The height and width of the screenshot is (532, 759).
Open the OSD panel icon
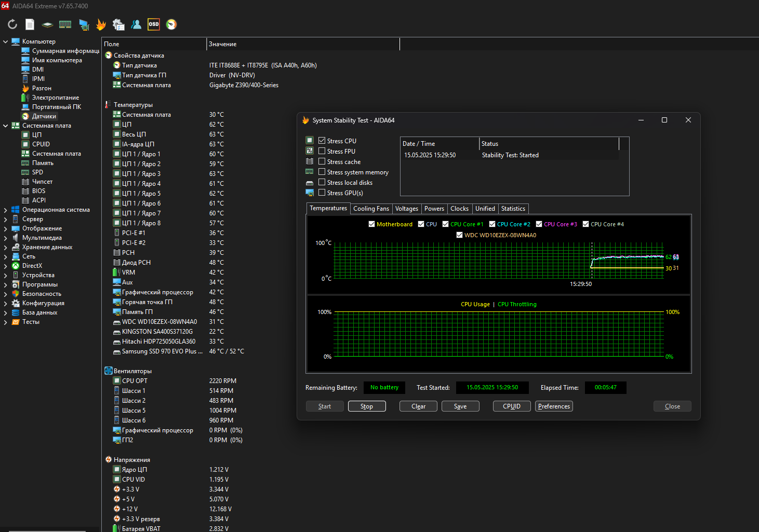pyautogui.click(x=154, y=24)
